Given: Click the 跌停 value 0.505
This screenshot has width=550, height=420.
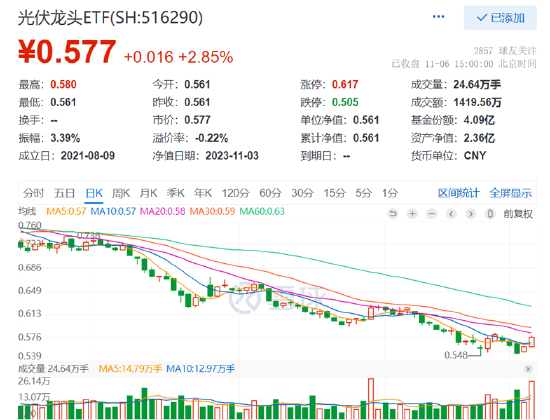Looking at the screenshot, I should (x=345, y=102).
